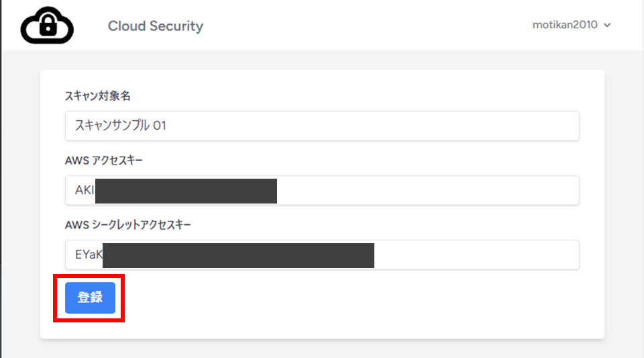Place cursor at AKI in access key
Image resolution: width=644 pixels, height=358 pixels.
click(x=84, y=190)
